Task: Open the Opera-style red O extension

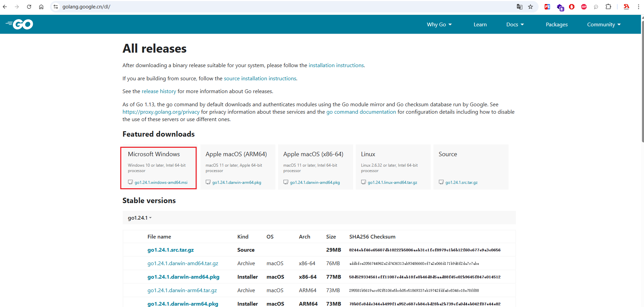Action: (x=572, y=7)
